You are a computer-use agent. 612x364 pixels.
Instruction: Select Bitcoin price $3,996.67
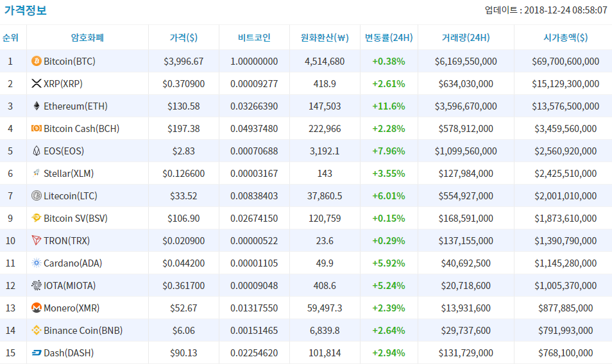click(183, 61)
